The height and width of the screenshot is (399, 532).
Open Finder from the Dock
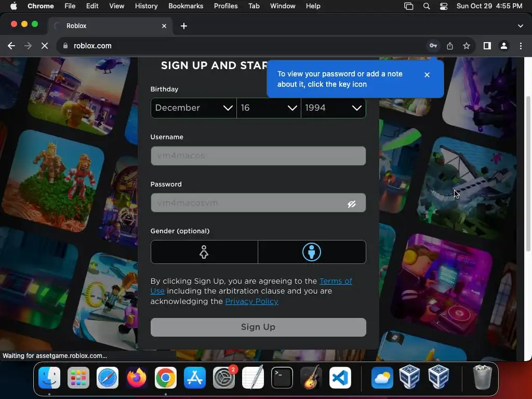49,378
